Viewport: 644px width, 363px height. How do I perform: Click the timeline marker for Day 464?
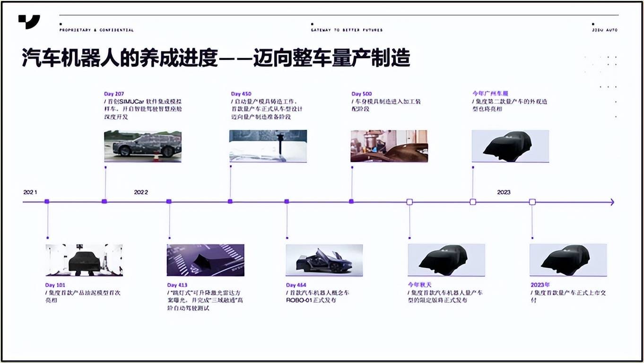coord(287,202)
